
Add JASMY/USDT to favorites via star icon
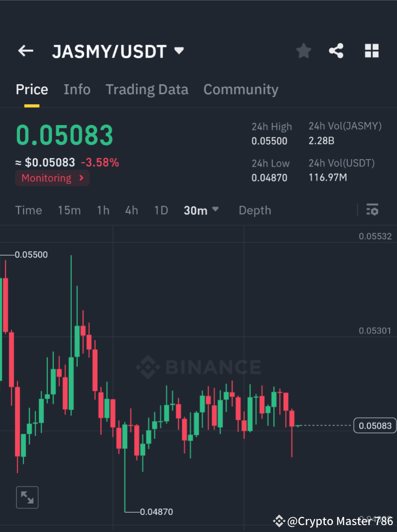coord(303,51)
